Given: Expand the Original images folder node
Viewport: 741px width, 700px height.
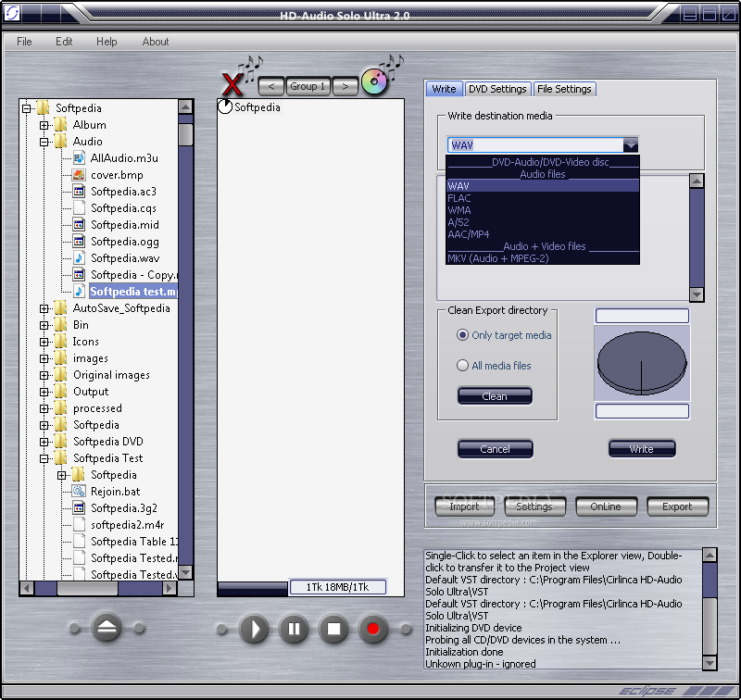Looking at the screenshot, I should (44, 375).
